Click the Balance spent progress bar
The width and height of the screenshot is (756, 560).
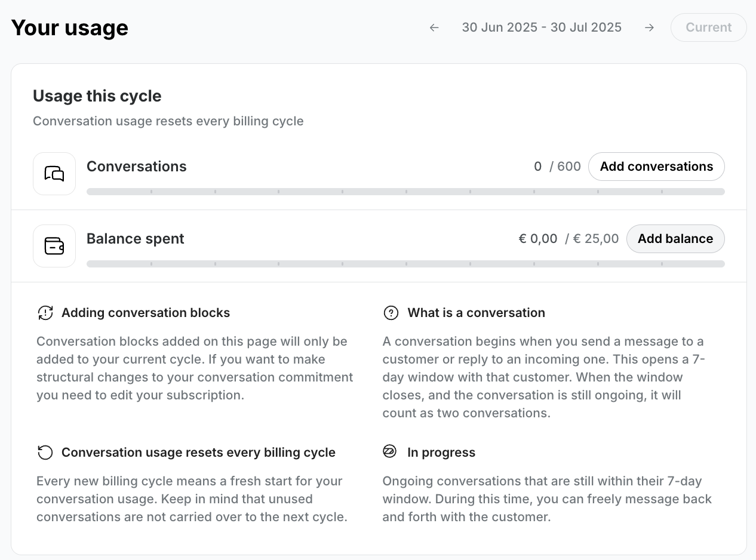point(405,264)
